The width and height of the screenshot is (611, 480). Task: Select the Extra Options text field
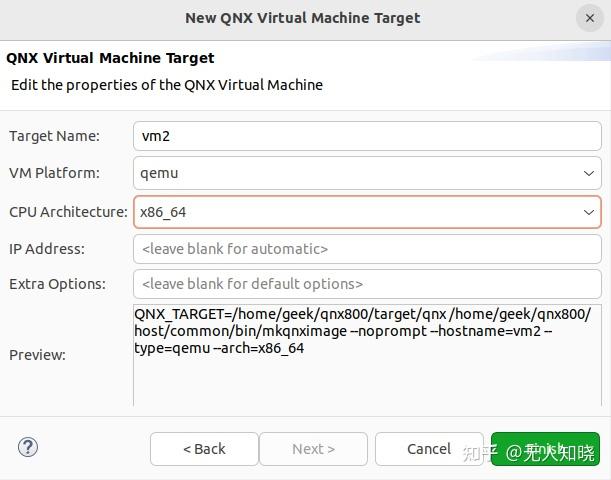click(x=366, y=284)
